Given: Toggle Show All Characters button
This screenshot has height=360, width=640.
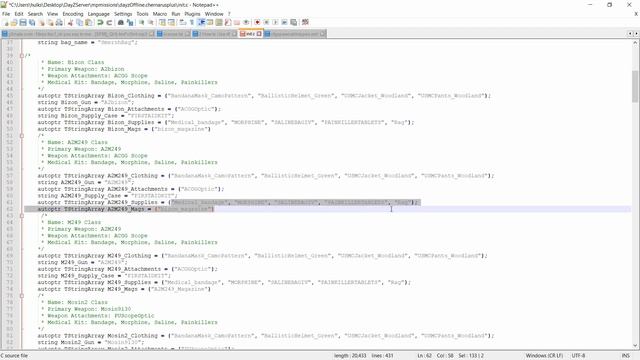Looking at the screenshot, I should pos(191,22).
